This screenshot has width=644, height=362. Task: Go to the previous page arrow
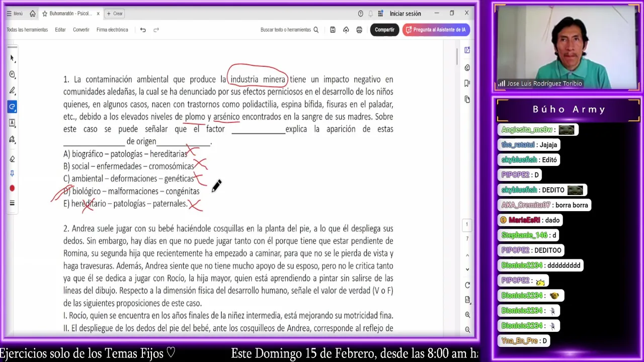coord(467,255)
